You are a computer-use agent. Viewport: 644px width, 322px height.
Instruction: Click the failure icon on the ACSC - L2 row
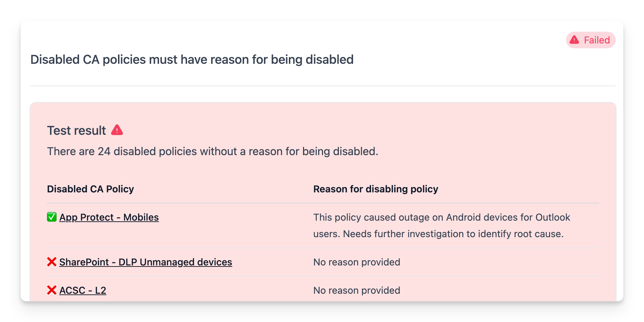(52, 290)
